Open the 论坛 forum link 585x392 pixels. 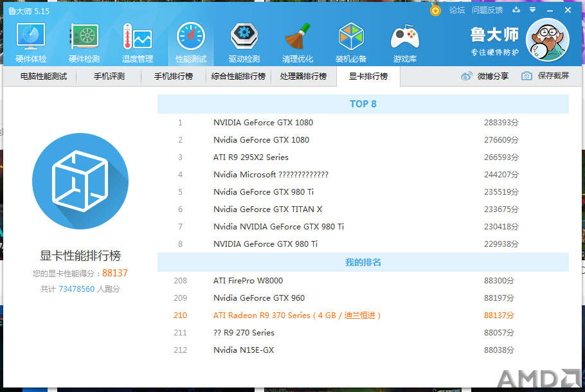[x=457, y=10]
